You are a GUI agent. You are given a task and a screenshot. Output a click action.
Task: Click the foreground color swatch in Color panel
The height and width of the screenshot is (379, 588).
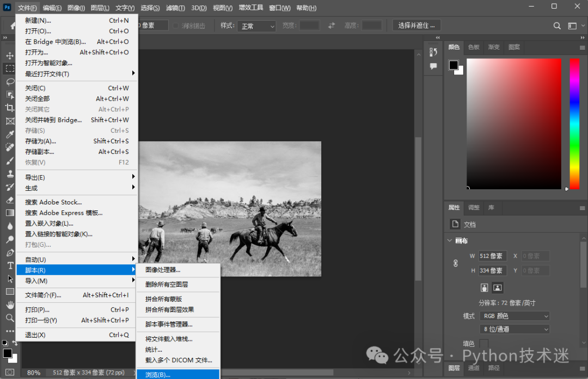(x=454, y=65)
